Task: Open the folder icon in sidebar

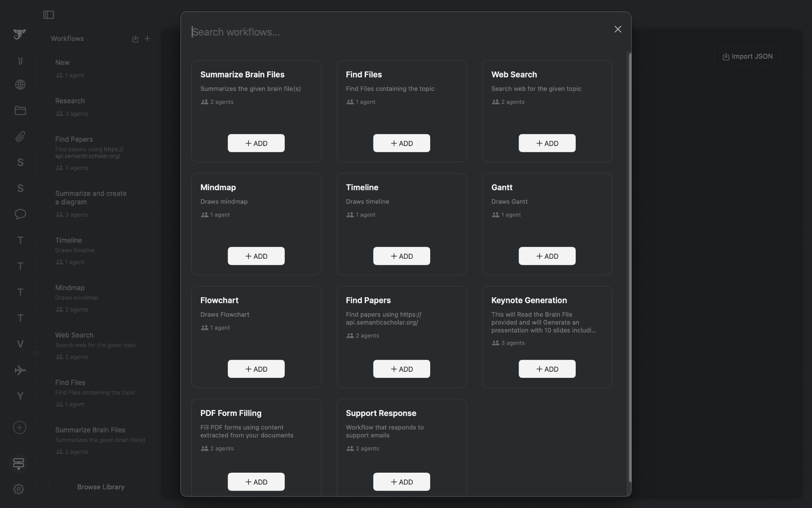Action: 20,110
